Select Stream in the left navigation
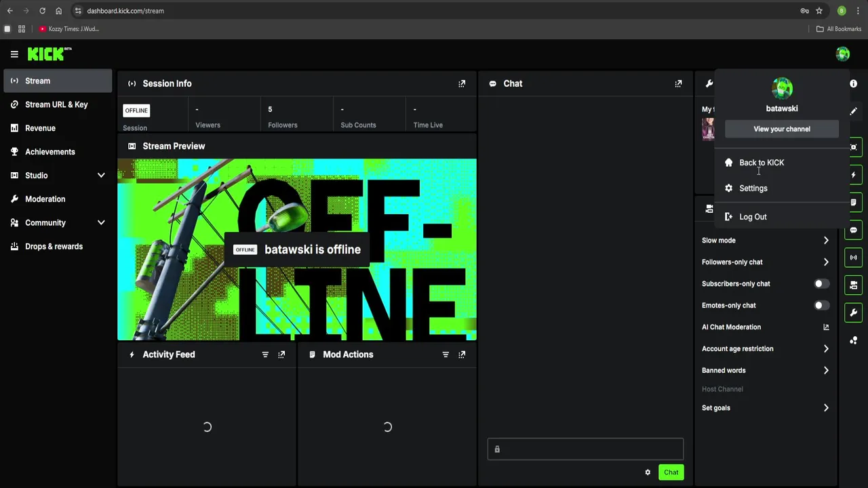The height and width of the screenshot is (488, 868). click(58, 81)
